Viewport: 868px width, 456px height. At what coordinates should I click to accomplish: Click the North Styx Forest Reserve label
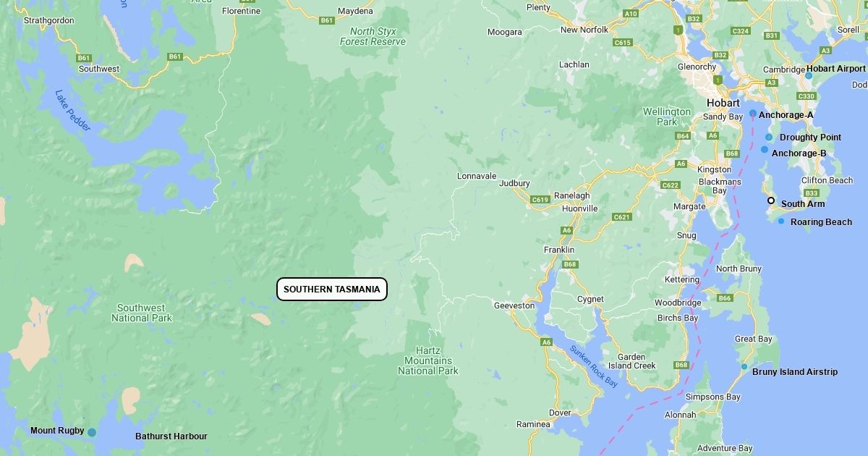[x=373, y=36]
